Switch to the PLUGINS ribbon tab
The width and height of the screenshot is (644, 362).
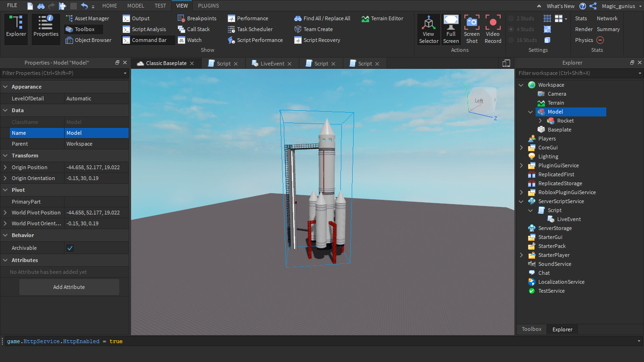(x=208, y=6)
